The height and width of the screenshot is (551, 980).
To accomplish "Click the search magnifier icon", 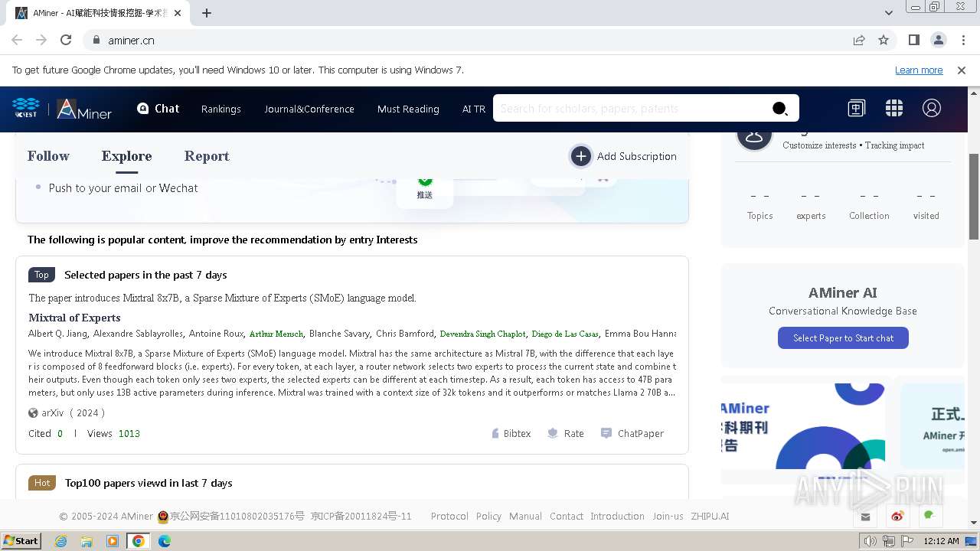I will click(x=779, y=109).
